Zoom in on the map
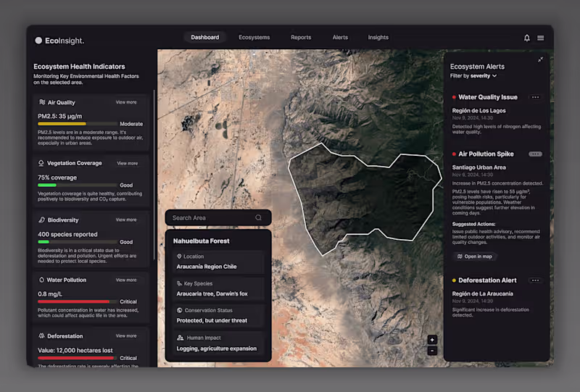Image resolution: width=580 pixels, height=392 pixels. pos(432,340)
